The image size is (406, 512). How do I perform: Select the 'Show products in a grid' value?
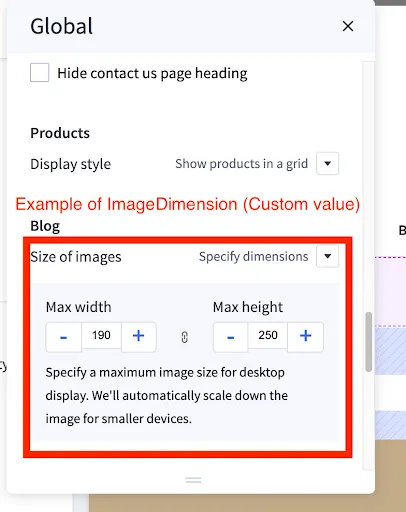pyautogui.click(x=241, y=164)
